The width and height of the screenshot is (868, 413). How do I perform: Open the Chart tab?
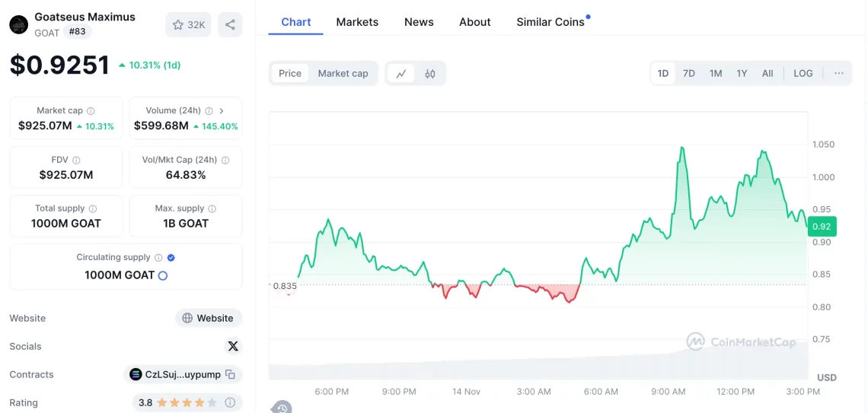click(x=296, y=22)
